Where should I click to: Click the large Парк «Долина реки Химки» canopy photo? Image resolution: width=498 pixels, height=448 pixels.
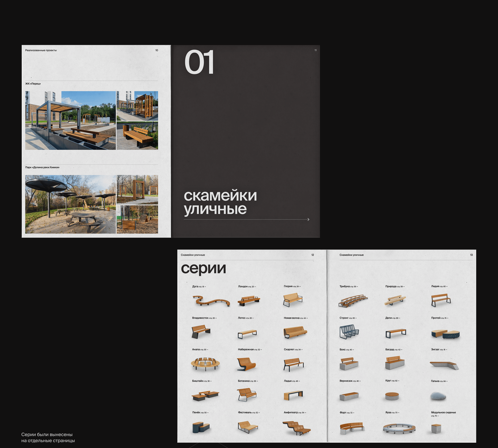pos(70,204)
